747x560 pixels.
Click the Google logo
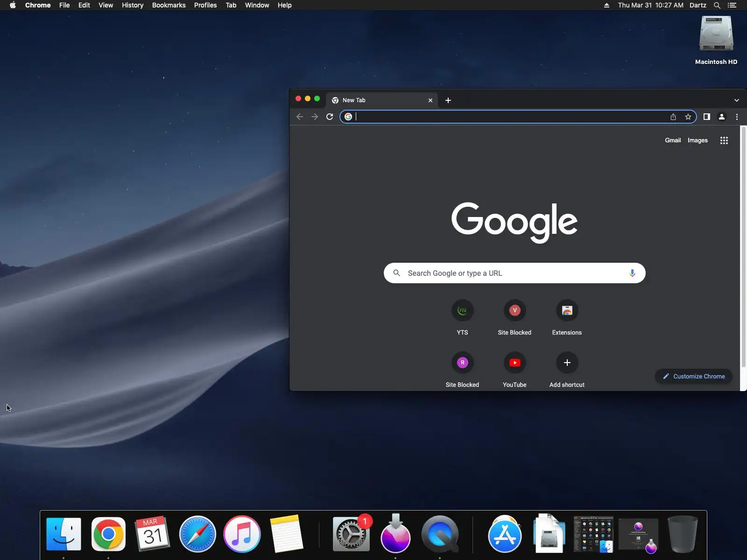[x=514, y=223]
